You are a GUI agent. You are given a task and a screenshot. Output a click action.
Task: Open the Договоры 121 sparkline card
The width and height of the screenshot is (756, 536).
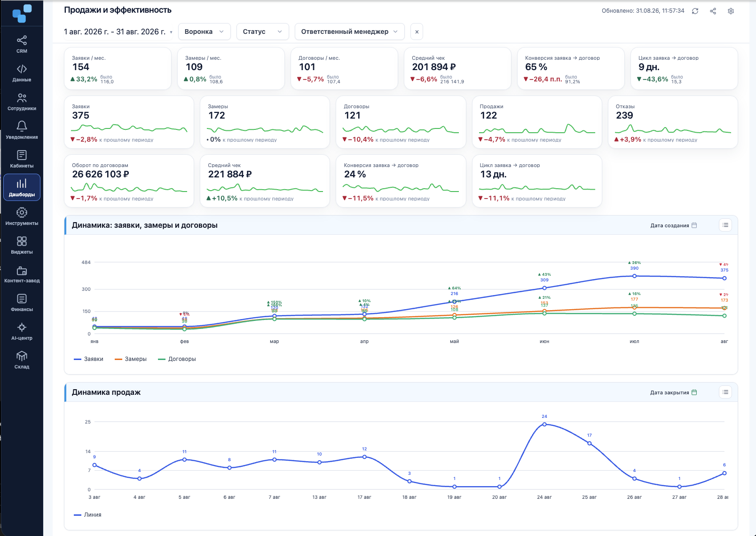point(401,122)
